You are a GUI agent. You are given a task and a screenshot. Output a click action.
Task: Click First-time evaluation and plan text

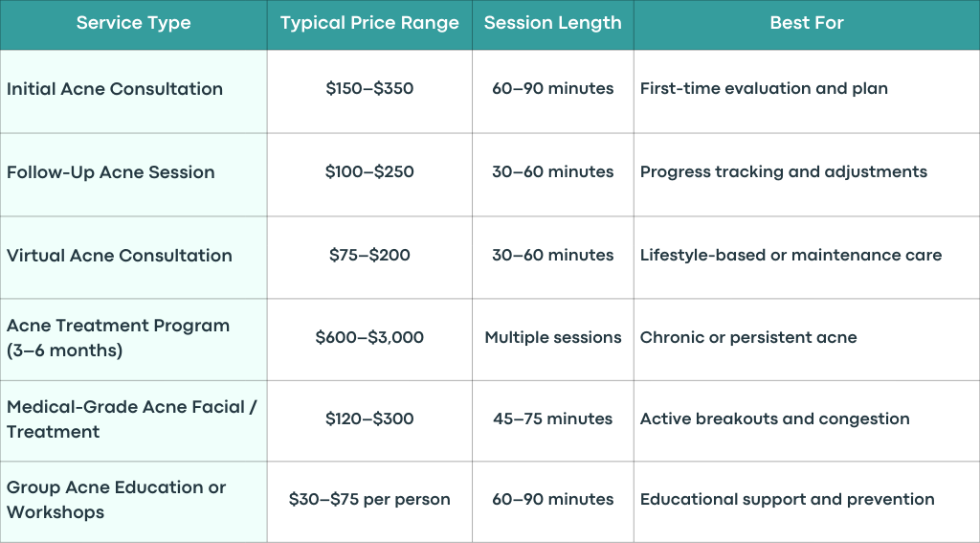(x=764, y=88)
